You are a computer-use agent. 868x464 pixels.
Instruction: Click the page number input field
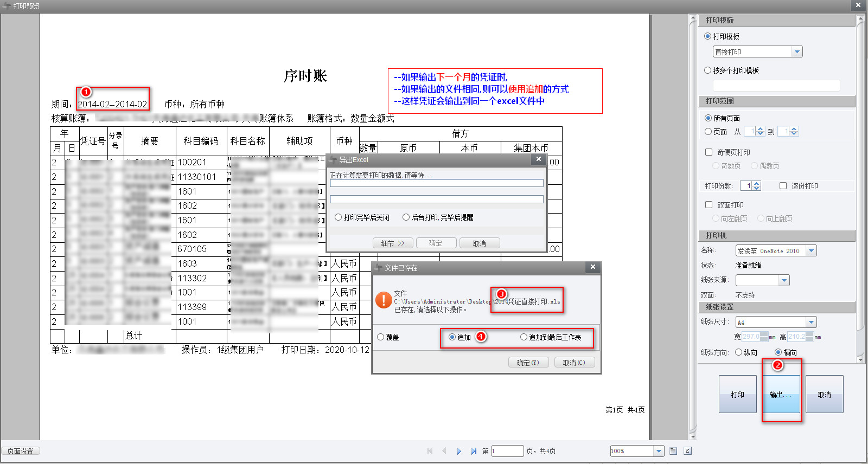pos(507,451)
